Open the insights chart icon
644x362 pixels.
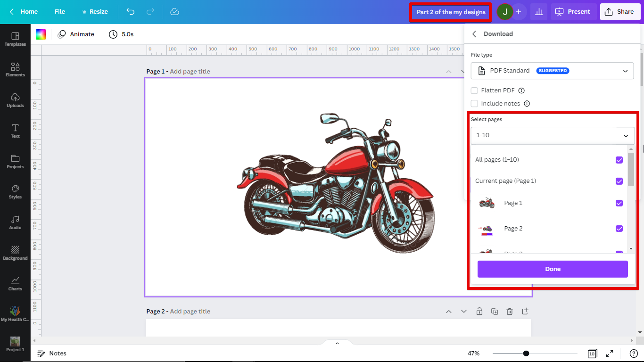pyautogui.click(x=539, y=12)
